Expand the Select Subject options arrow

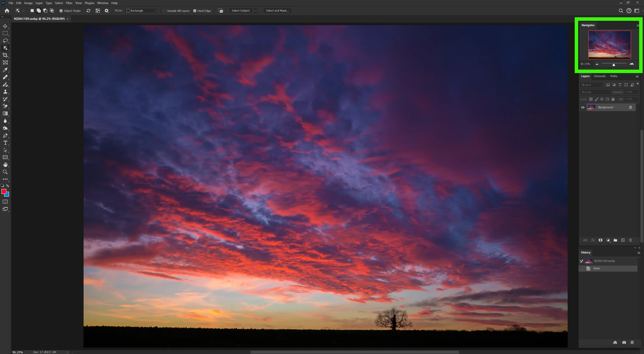click(256, 11)
